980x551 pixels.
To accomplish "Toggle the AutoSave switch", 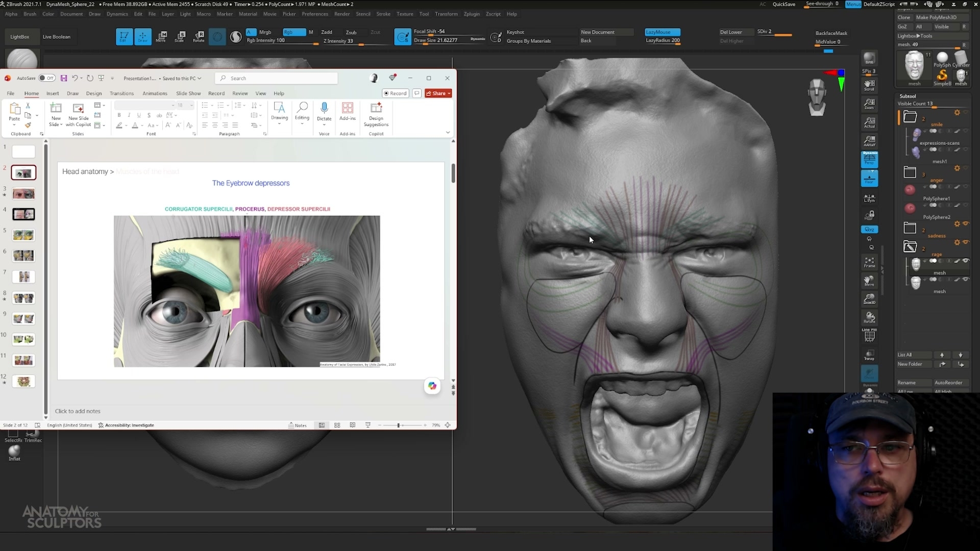I will point(47,78).
